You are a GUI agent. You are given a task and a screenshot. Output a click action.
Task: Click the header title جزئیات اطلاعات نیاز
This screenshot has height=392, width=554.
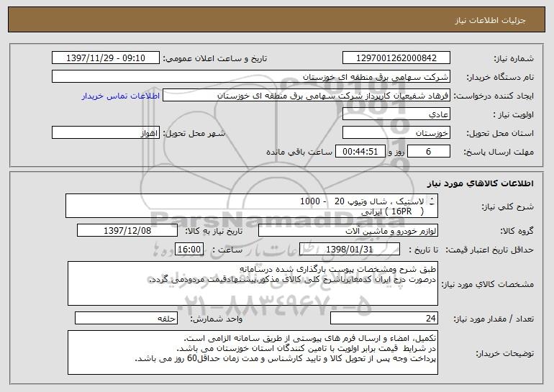[x=490, y=20]
